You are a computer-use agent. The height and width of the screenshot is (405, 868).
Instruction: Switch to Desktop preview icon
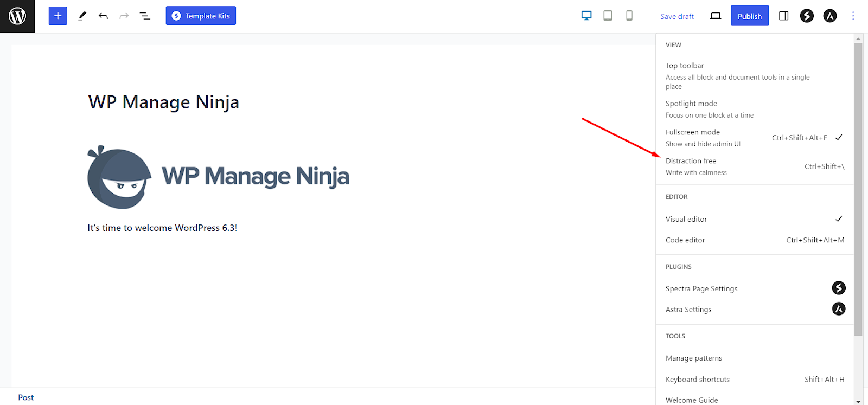[586, 16]
